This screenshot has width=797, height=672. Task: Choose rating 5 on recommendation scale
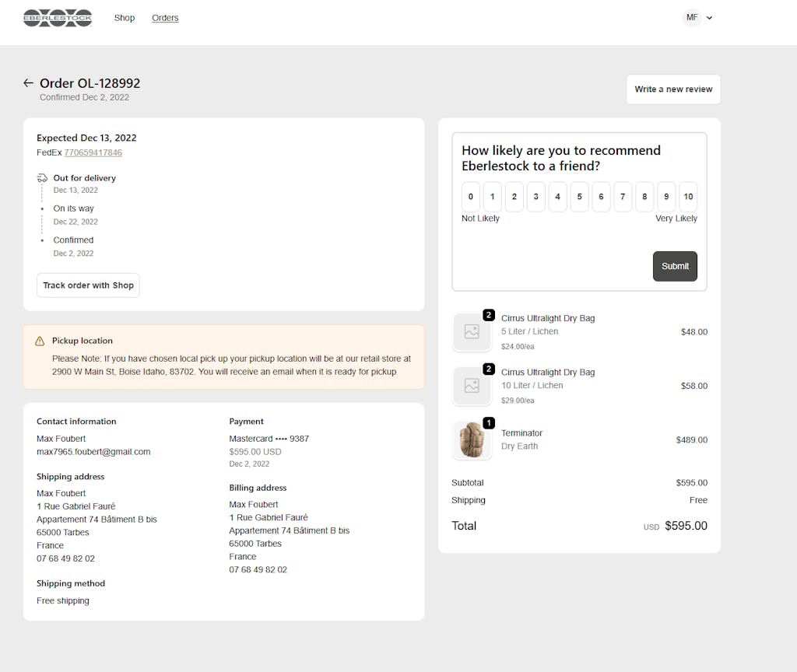pos(579,197)
